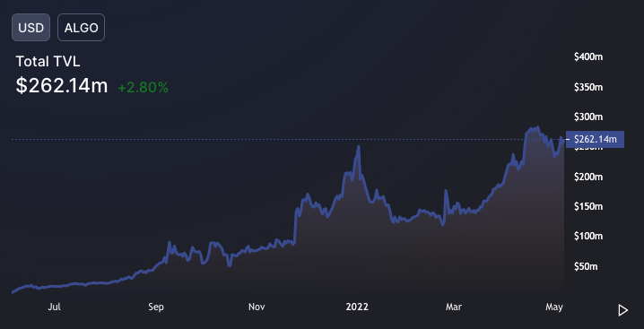Screen dimensions: 644x329
Task: Click the $400m axis label
Action: [x=588, y=57]
